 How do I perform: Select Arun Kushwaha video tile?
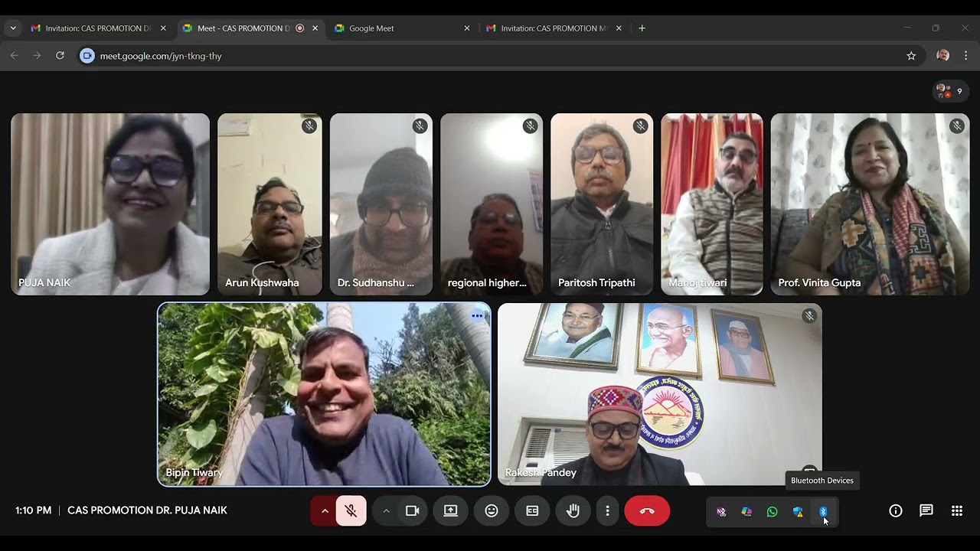pos(269,204)
